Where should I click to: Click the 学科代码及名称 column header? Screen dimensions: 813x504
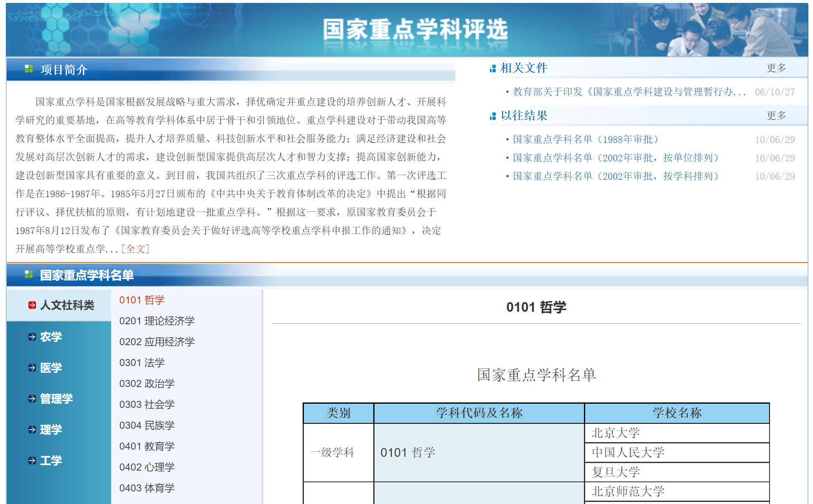pos(479,413)
